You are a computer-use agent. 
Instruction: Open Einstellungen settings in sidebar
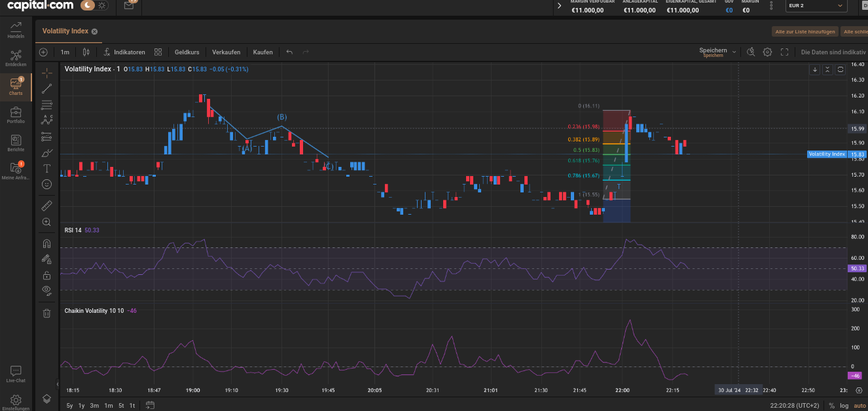click(x=16, y=402)
